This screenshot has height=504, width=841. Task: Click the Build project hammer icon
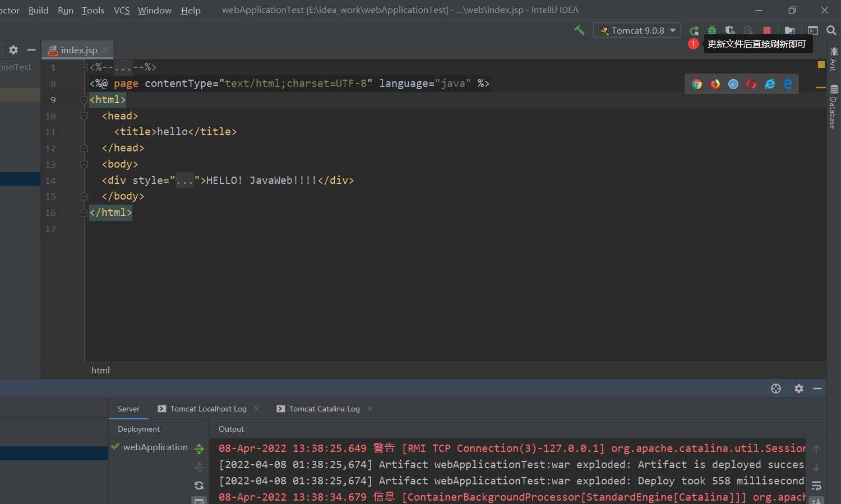579,30
